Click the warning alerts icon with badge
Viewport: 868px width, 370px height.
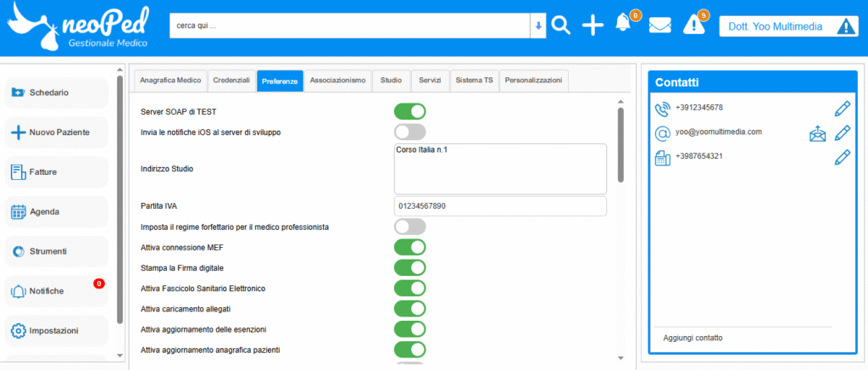coord(693,25)
